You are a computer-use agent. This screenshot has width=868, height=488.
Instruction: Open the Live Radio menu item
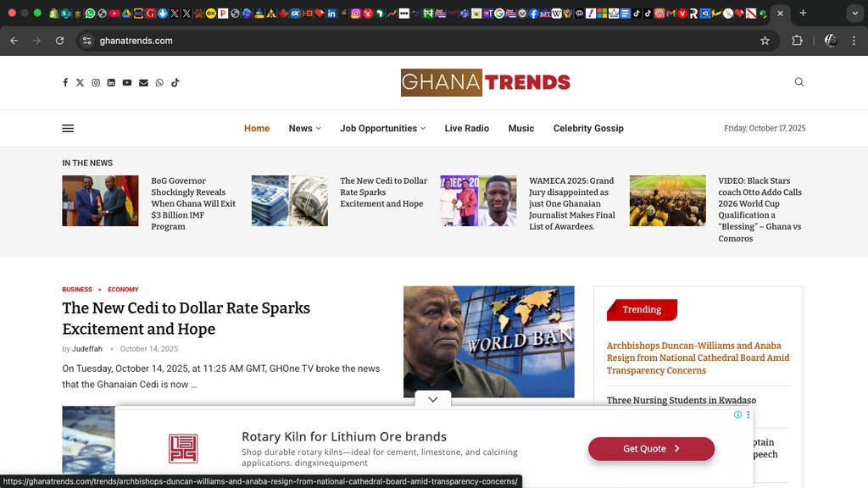pyautogui.click(x=467, y=129)
